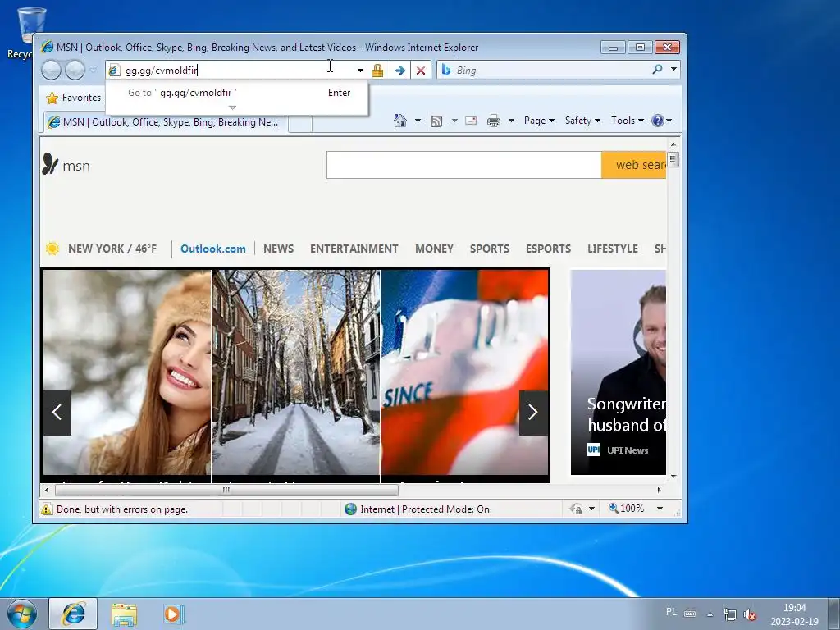Open the Feeds dropdown arrow

point(454,121)
